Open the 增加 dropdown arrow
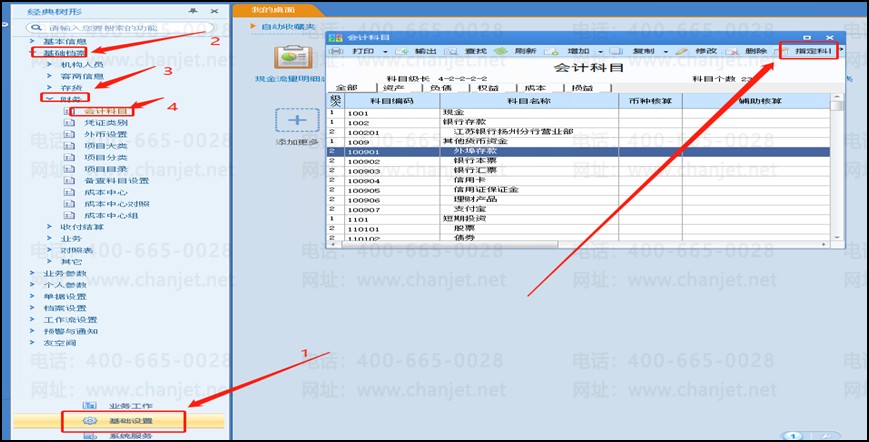 click(x=600, y=52)
